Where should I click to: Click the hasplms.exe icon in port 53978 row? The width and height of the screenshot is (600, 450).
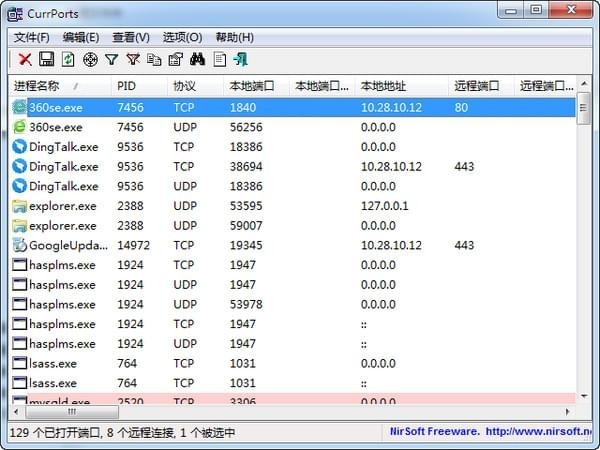pos(20,304)
